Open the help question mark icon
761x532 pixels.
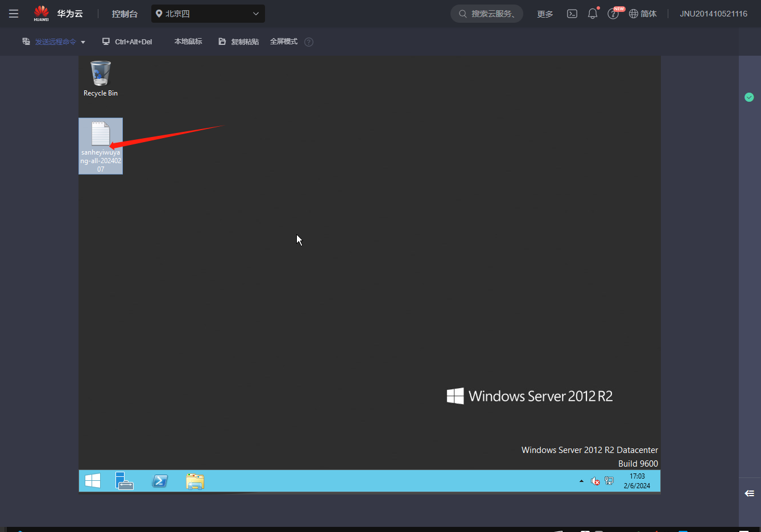click(613, 14)
